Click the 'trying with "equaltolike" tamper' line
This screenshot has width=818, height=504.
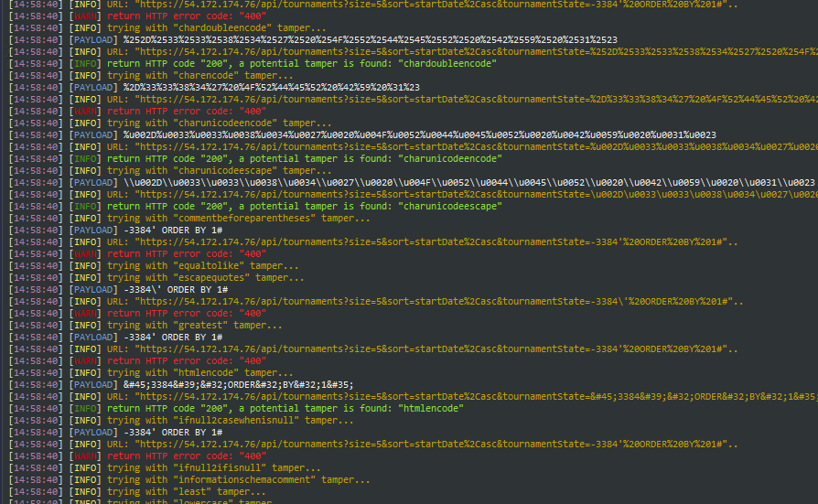pos(154,265)
